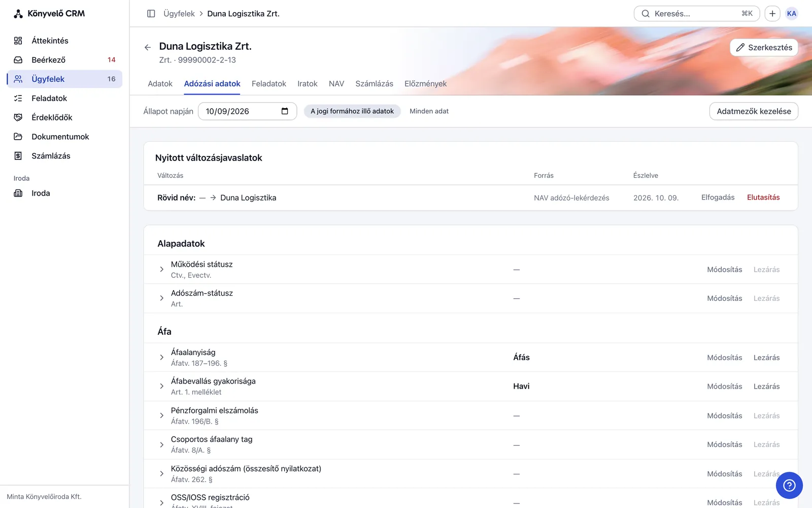Image resolution: width=812 pixels, height=508 pixels.
Task: Select the Ügyfelek people icon
Action: point(18,79)
